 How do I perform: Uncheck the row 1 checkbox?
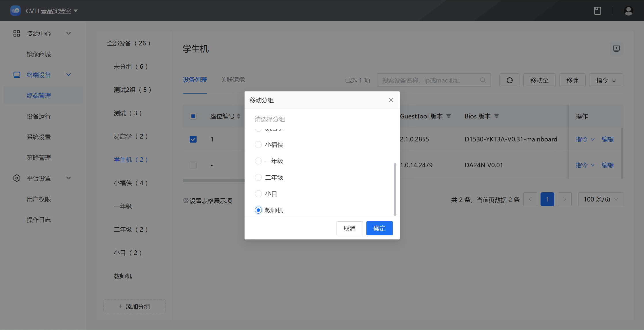tap(193, 139)
